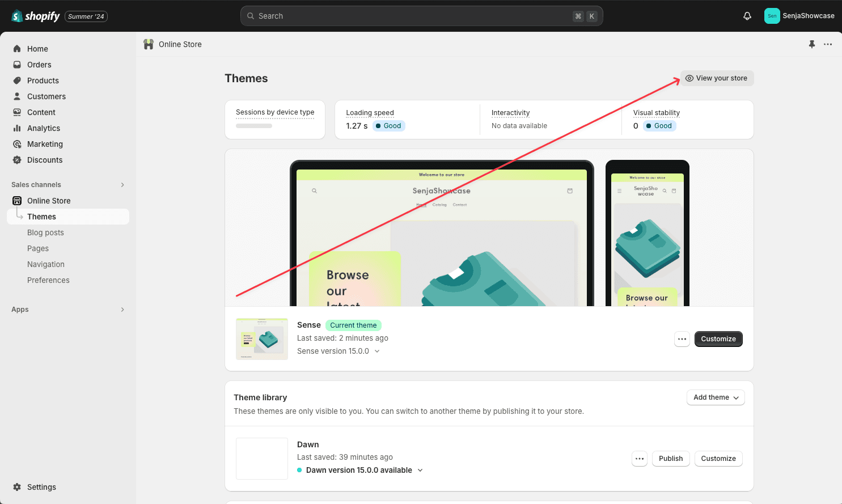Click Last saved: 39 minutes ago text

click(345, 457)
